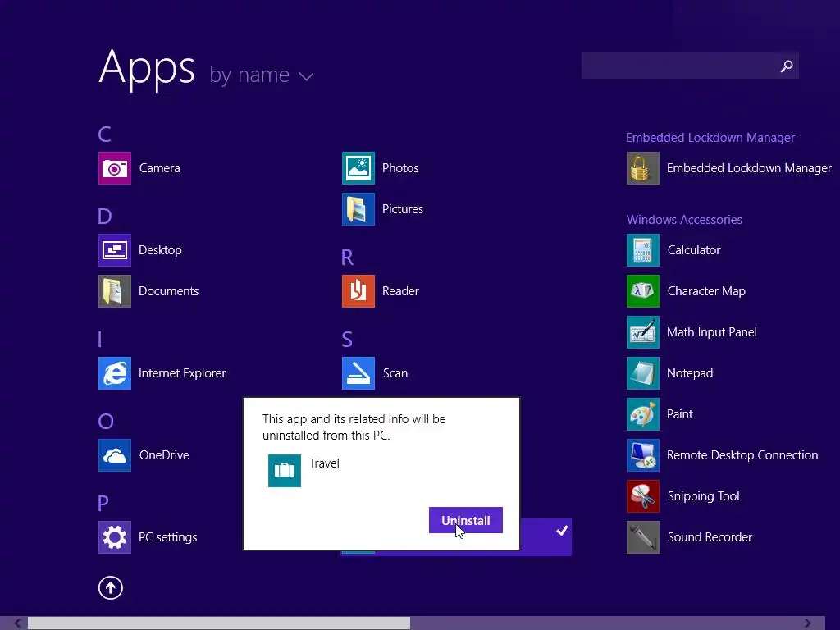
Task: Open the Desktop tile icon
Action: point(115,250)
